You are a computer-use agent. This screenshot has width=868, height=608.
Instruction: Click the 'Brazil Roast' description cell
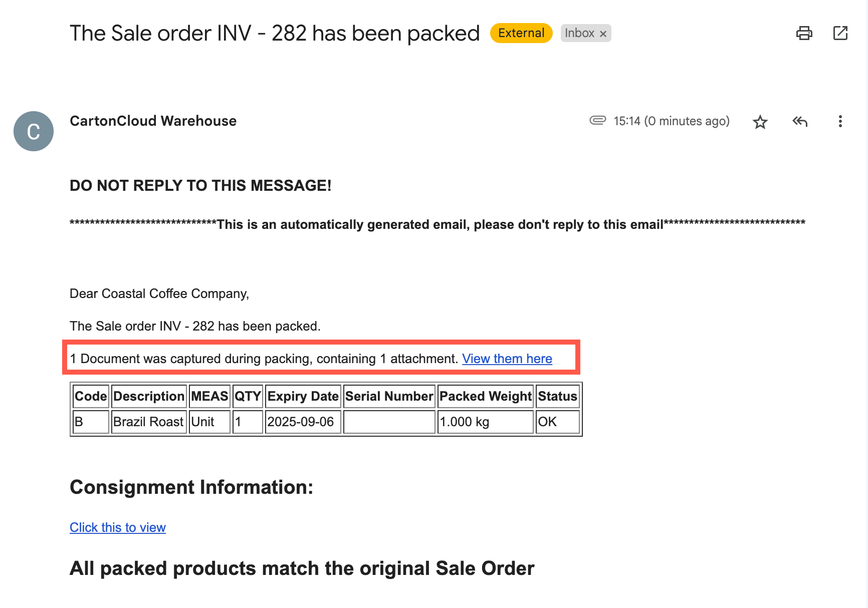[x=148, y=422]
